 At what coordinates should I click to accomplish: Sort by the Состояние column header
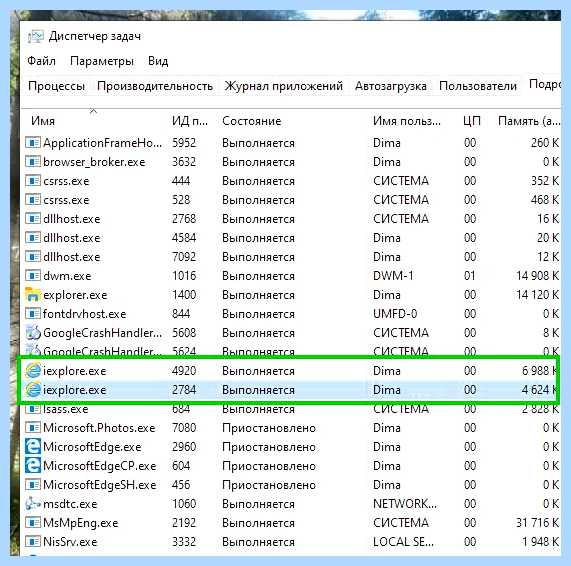(x=252, y=121)
